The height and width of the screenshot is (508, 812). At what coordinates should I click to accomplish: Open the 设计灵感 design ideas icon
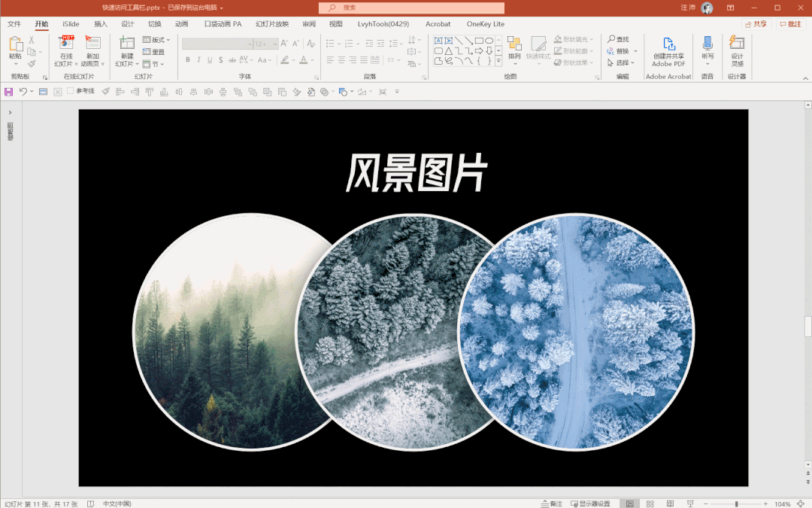tap(737, 44)
